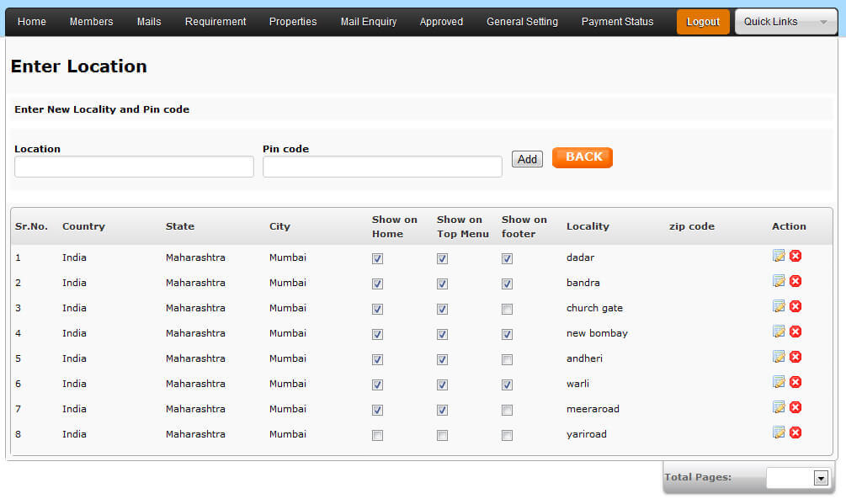Go to General Setting menu

pos(522,22)
